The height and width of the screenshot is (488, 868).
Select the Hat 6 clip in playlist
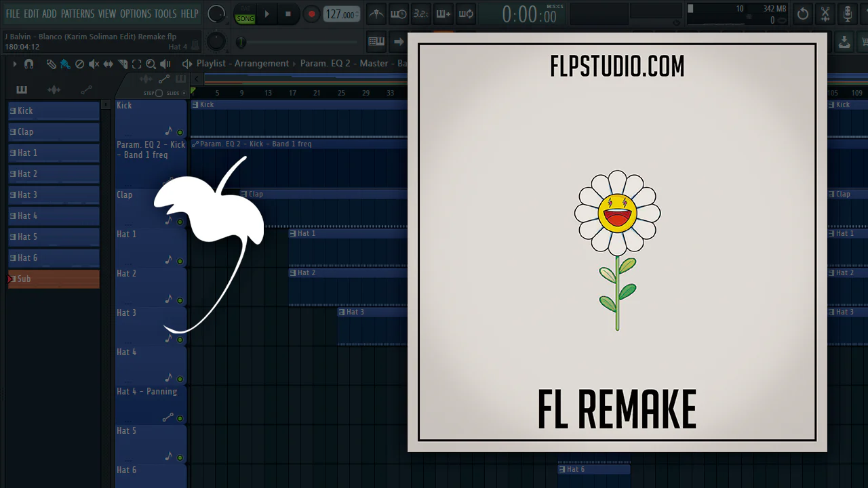(x=594, y=469)
